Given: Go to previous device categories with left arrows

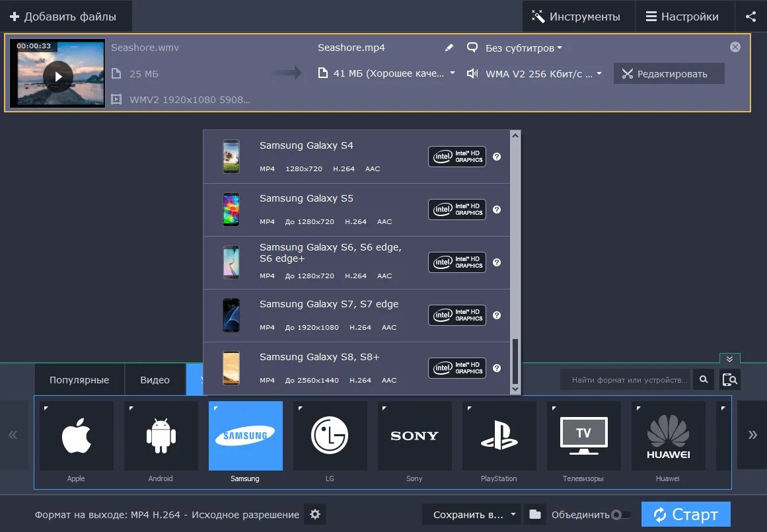Looking at the screenshot, I should point(13,435).
